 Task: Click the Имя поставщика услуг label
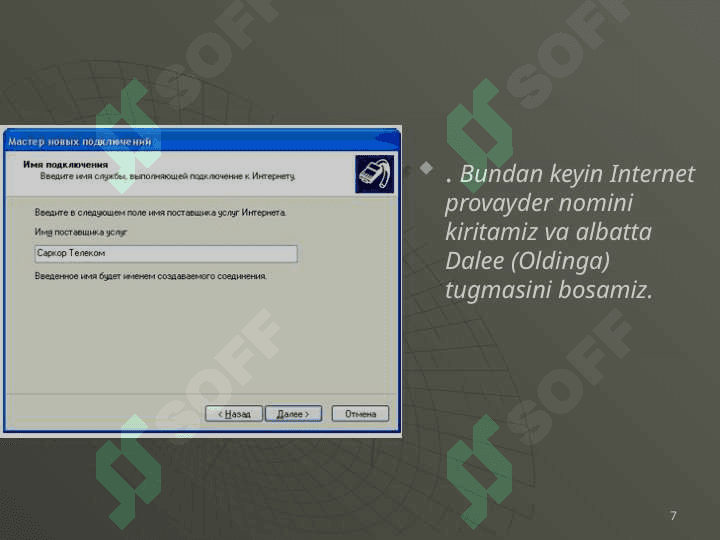click(81, 232)
